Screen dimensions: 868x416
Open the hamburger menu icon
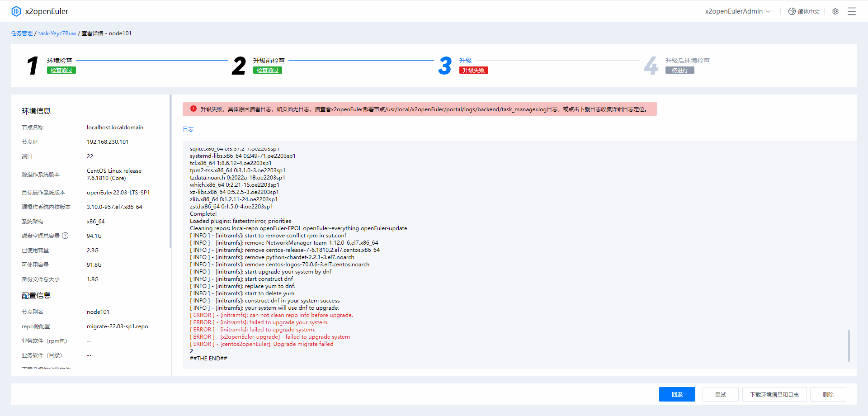(852, 11)
